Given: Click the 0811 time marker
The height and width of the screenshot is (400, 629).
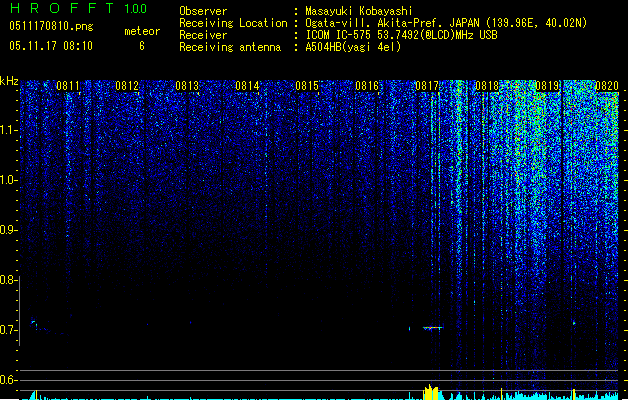Looking at the screenshot, I should pyautogui.click(x=68, y=85).
